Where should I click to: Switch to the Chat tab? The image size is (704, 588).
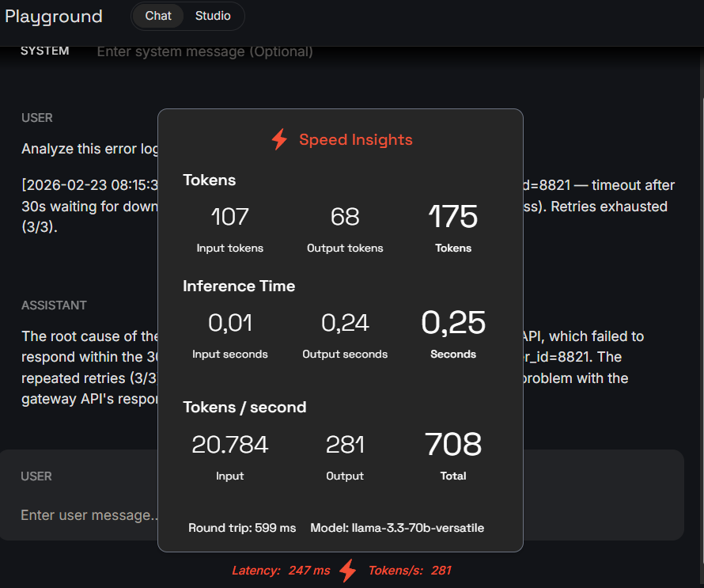158,16
